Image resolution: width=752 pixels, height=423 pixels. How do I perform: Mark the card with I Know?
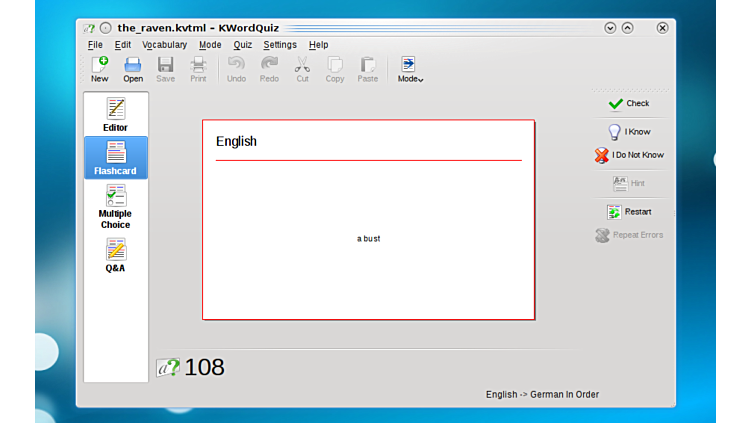pyautogui.click(x=629, y=131)
